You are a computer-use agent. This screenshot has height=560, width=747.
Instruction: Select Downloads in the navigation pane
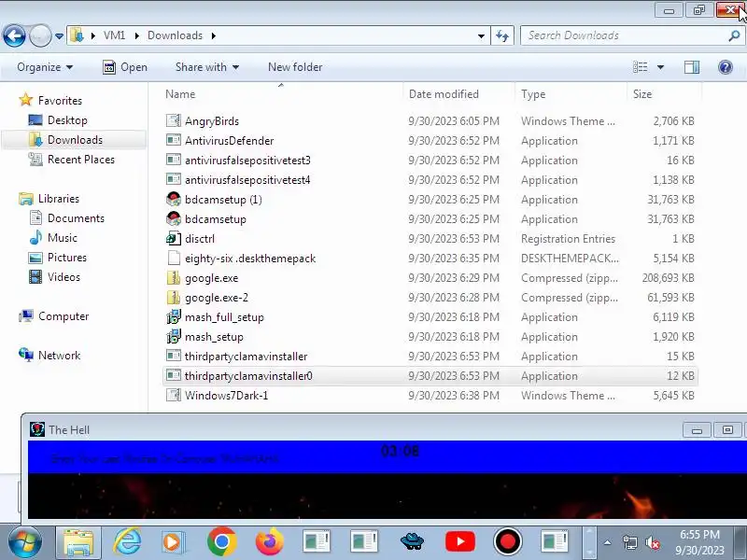coord(75,139)
